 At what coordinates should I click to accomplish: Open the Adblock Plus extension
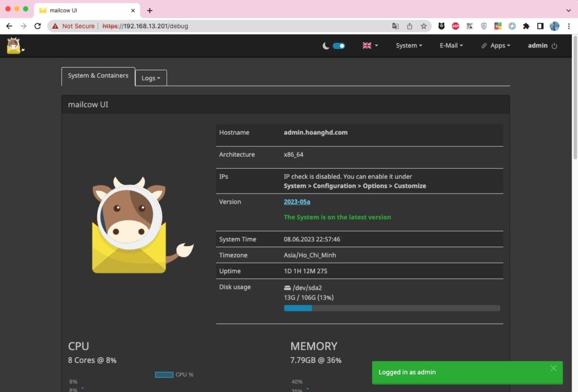pyautogui.click(x=456, y=26)
